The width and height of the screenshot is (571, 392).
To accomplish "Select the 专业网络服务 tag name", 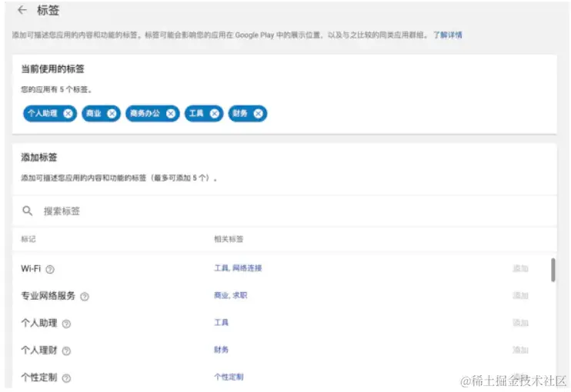I will [x=48, y=296].
